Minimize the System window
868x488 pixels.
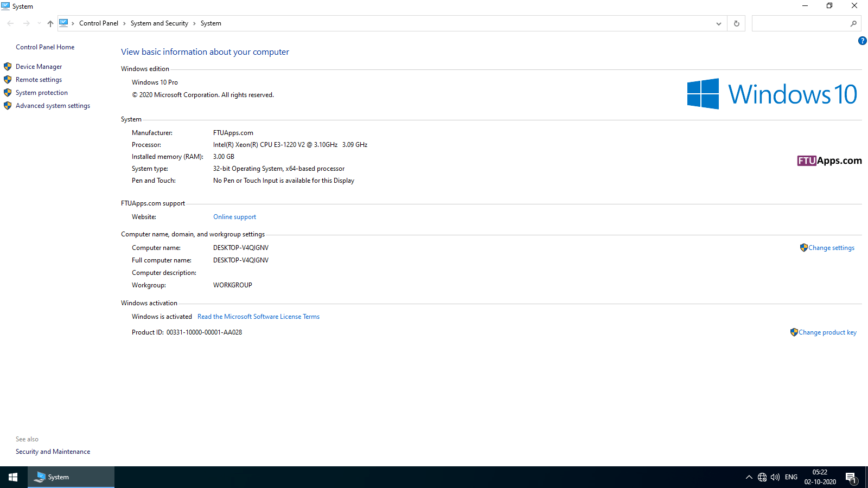805,6
